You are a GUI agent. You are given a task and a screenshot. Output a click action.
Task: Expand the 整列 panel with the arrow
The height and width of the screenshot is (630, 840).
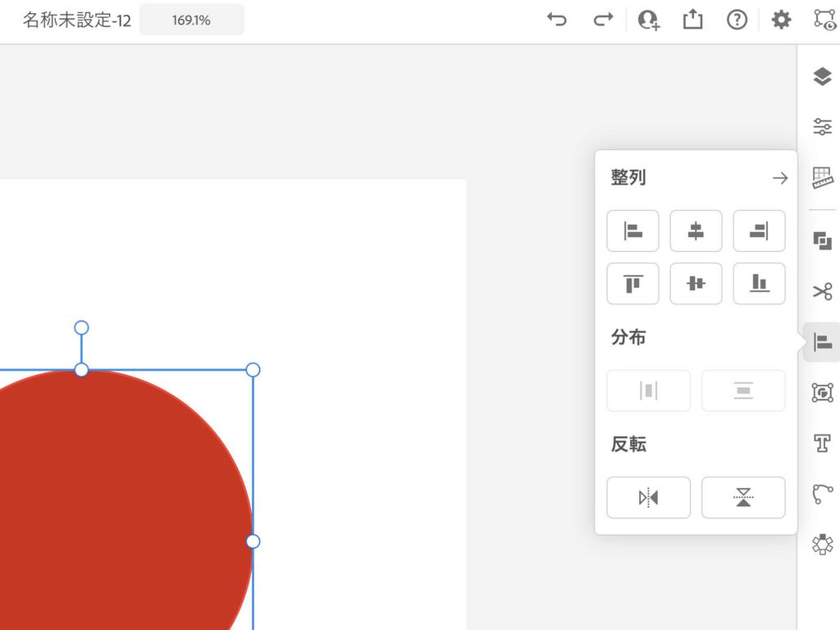tap(780, 178)
